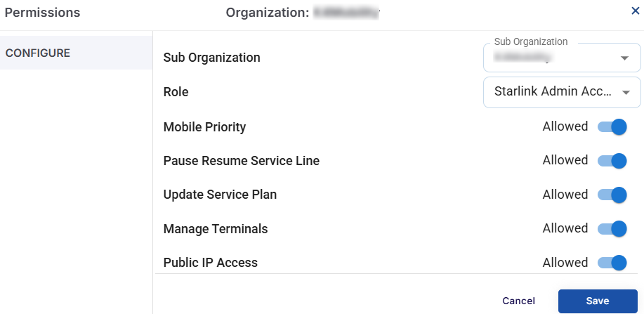
Task: Open the Sub Organization dropdown arrow
Action: point(624,58)
